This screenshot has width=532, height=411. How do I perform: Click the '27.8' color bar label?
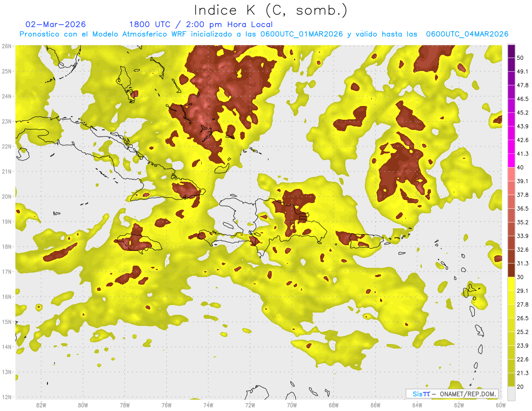522,305
